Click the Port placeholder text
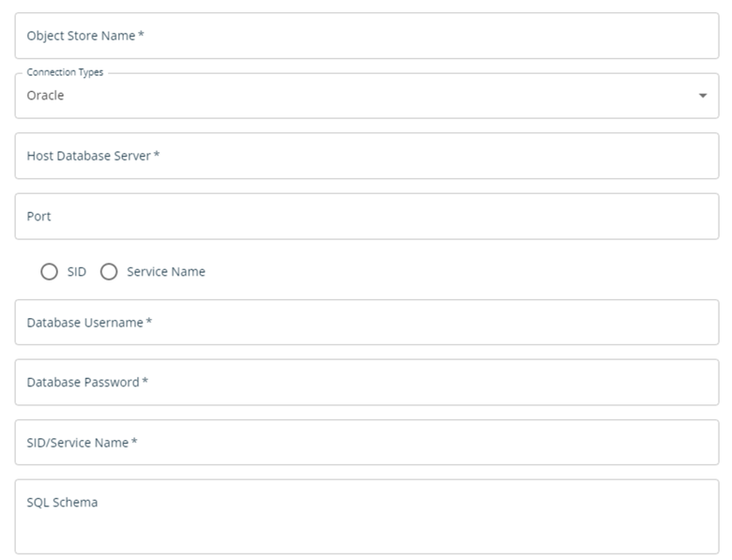 tap(38, 217)
